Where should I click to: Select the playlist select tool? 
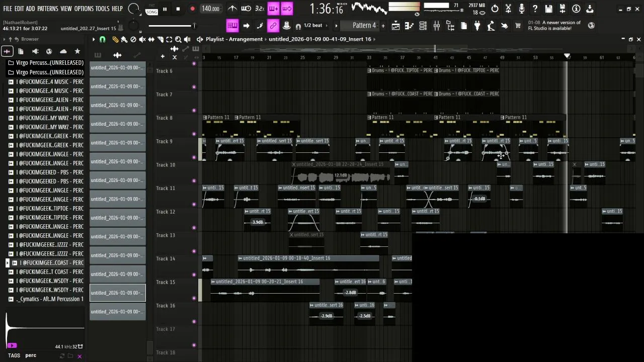pos(169,39)
